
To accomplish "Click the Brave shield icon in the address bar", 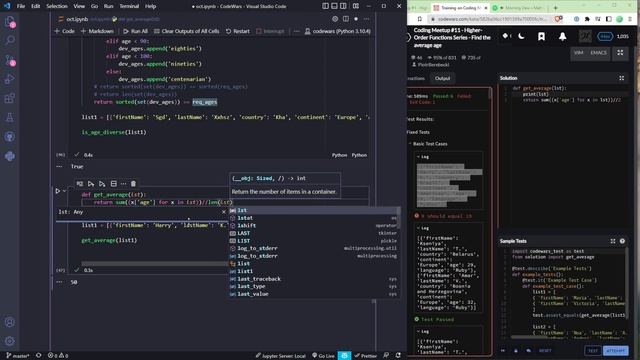I will (x=558, y=19).
